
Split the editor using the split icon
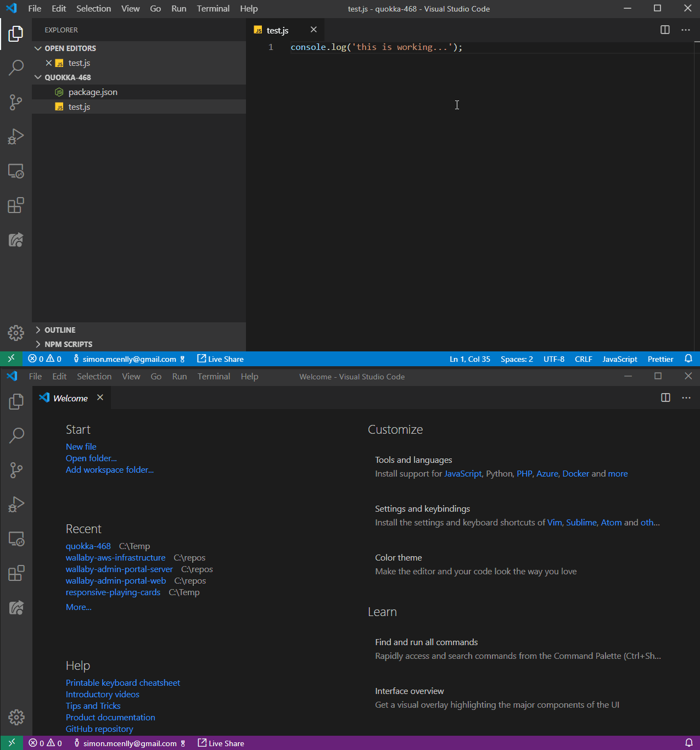click(x=665, y=30)
